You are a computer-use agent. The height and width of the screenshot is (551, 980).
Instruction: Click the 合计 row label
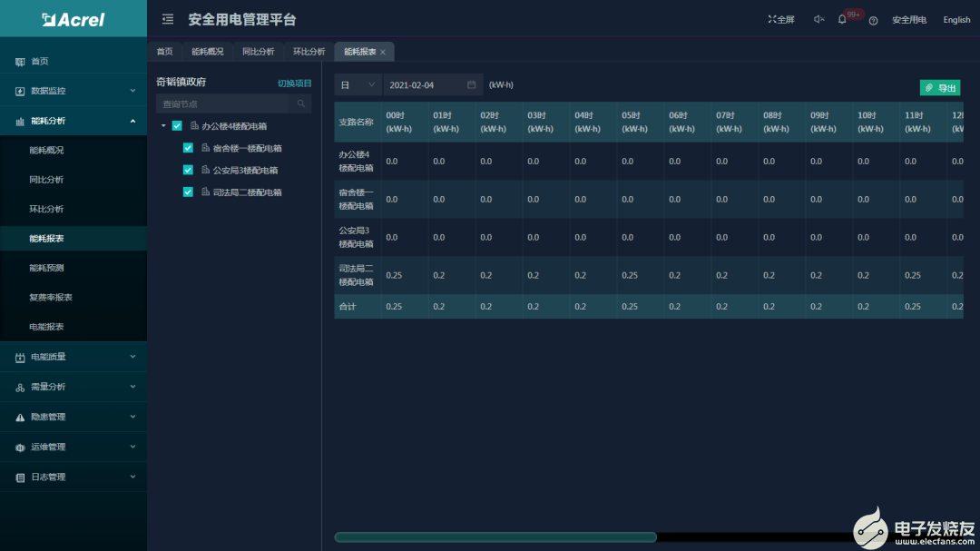[348, 307]
